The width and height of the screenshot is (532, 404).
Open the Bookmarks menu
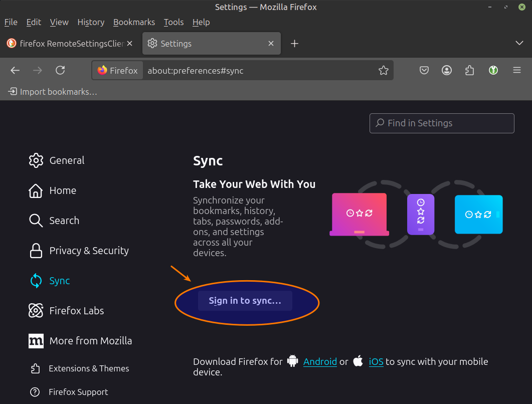134,23
